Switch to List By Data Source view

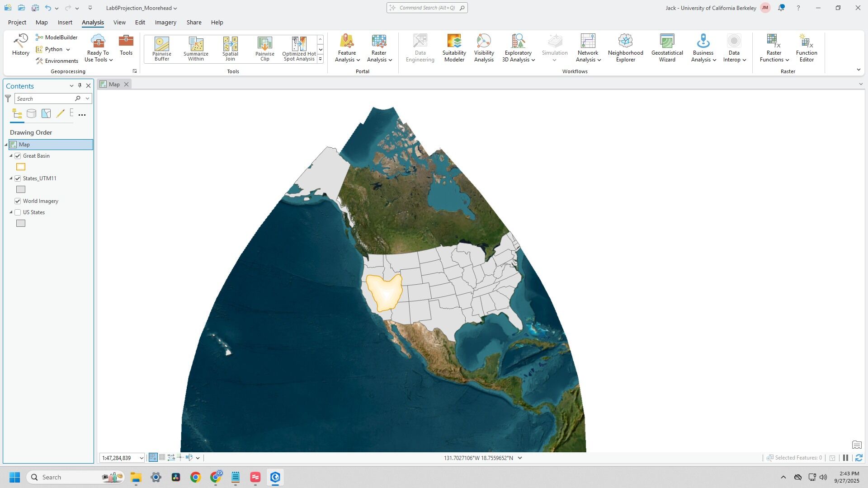click(x=31, y=114)
